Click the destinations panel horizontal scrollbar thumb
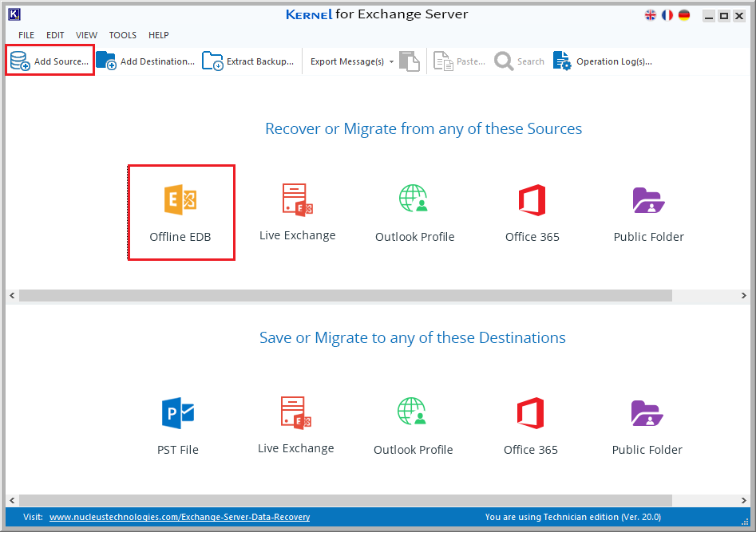 [x=345, y=500]
